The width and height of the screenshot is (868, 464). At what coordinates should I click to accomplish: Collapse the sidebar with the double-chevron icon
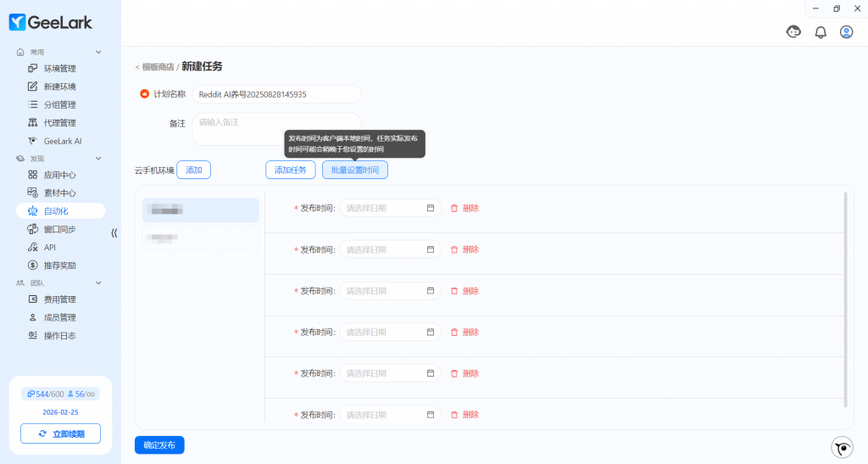click(114, 233)
